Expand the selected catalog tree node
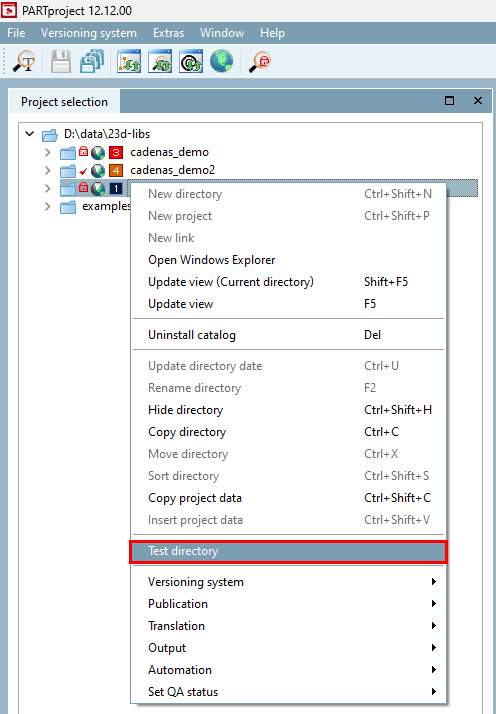This screenshot has height=714, width=496. 47,189
